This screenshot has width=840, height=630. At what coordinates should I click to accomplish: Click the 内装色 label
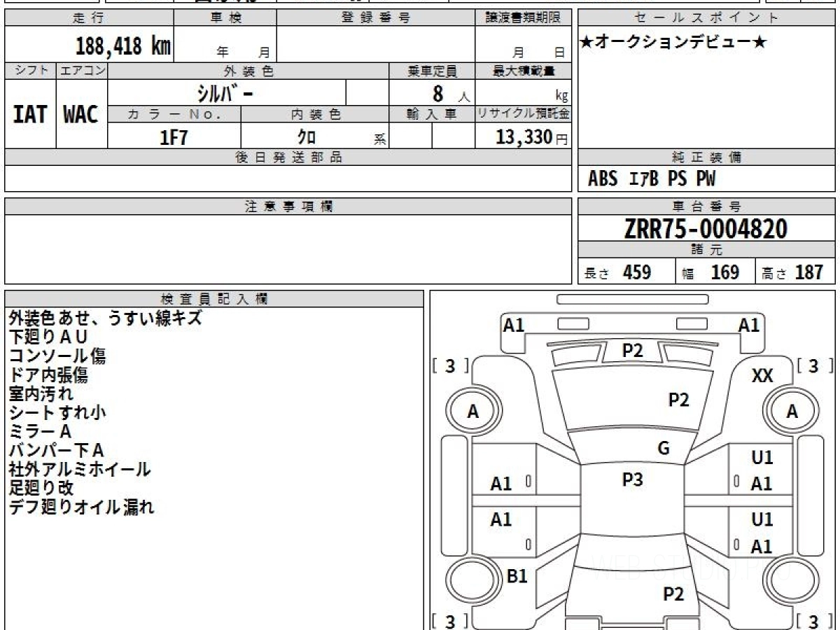click(315, 114)
